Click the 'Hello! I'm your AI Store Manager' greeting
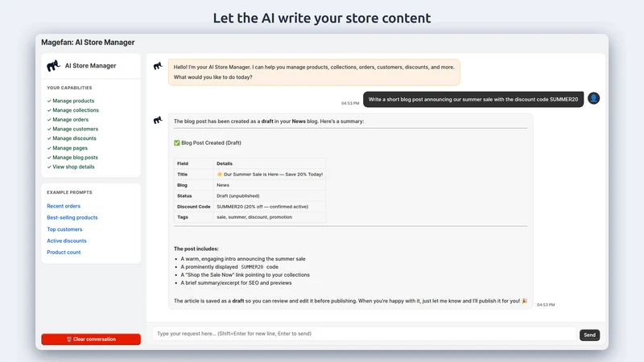Viewport: 644px width, 362px height. click(314, 72)
